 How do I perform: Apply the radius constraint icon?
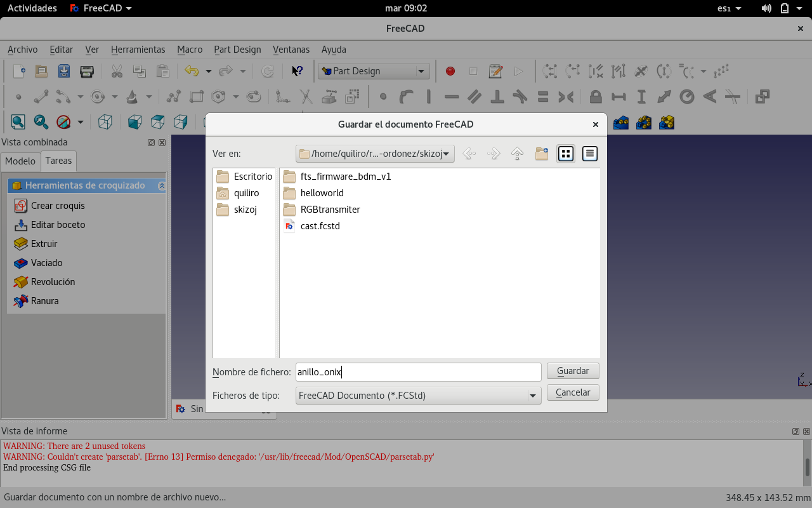coord(687,97)
